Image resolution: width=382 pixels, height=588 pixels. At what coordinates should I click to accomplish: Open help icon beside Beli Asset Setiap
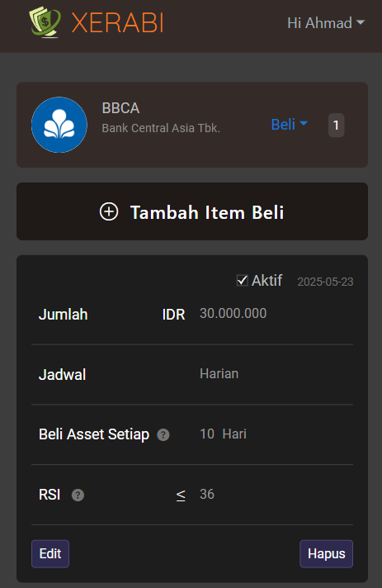[x=163, y=435]
